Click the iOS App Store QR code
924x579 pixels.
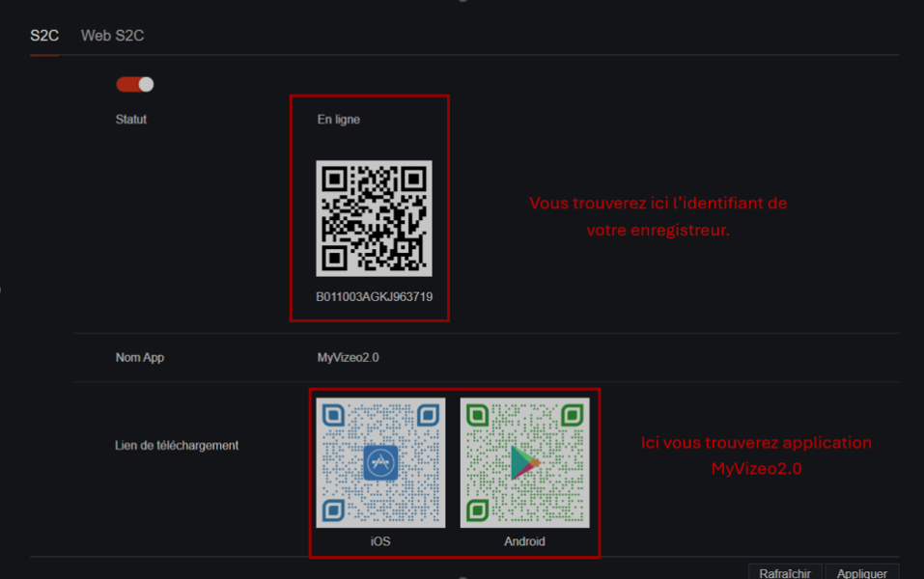380,462
